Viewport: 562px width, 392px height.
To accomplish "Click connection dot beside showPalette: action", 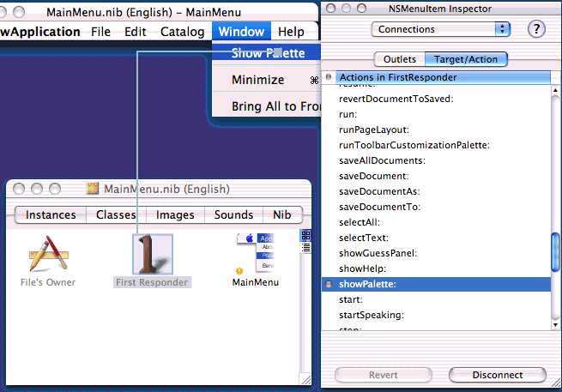I will [x=329, y=284].
